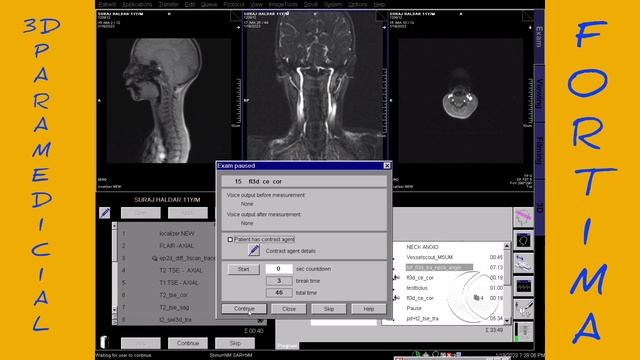Click the pencil edit icon beside patient queue

pos(104,213)
